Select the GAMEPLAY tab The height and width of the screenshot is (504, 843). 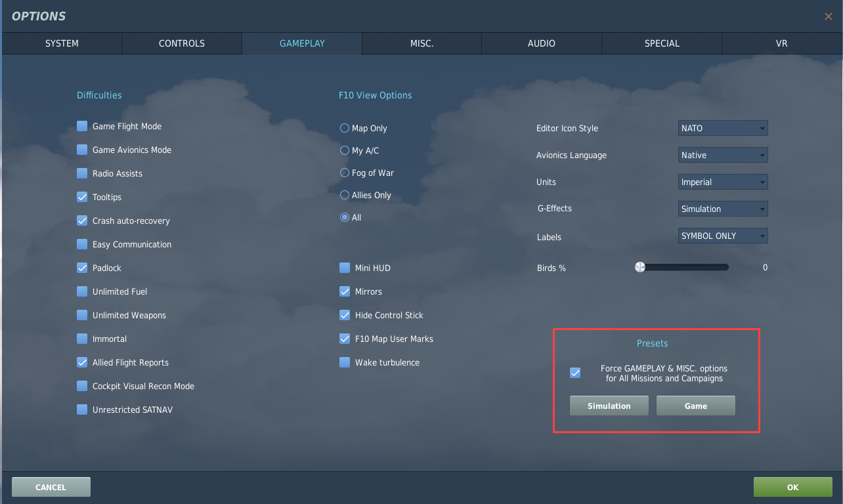(x=302, y=43)
